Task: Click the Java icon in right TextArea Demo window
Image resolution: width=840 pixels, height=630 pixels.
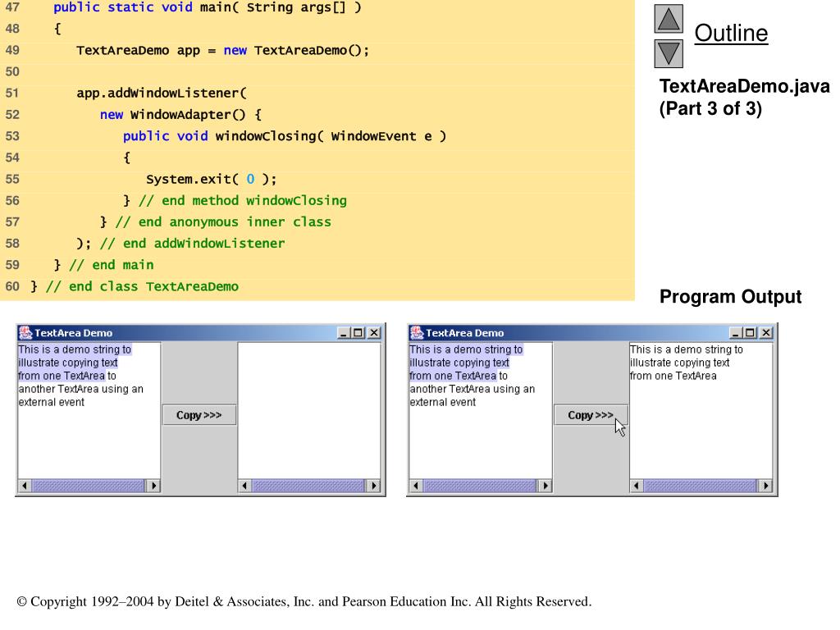Action: [x=417, y=333]
